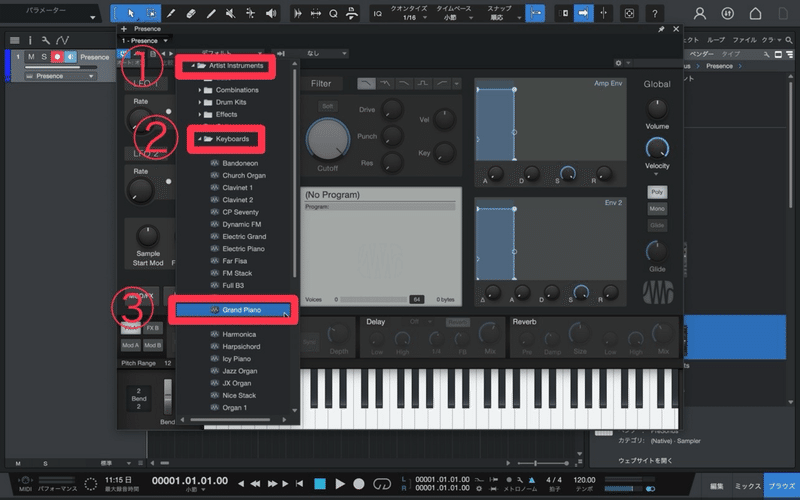Click the Mod B button

153,345
